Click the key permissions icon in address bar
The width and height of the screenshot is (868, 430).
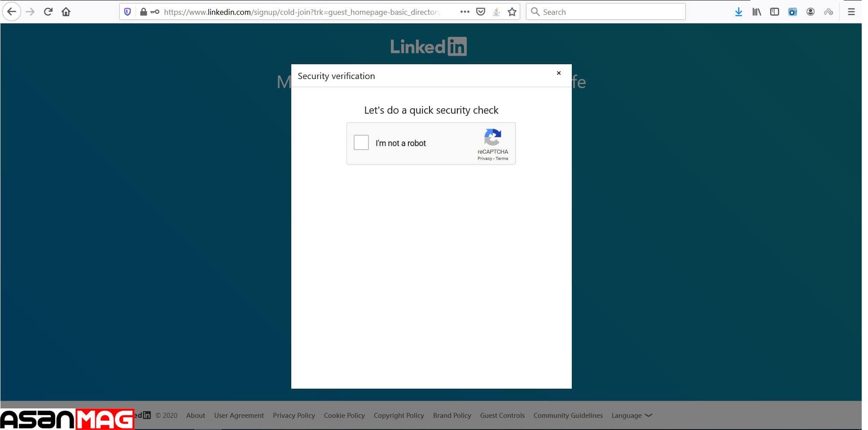click(x=155, y=12)
